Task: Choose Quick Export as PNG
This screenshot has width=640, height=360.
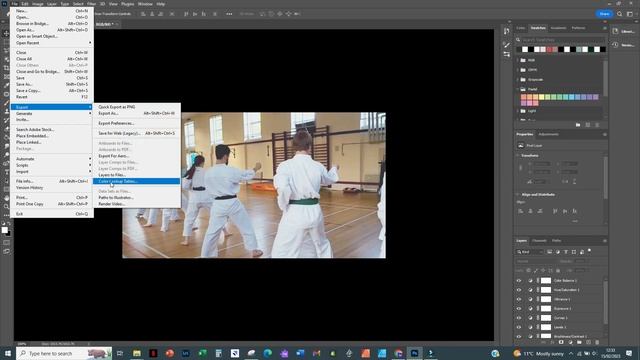Action: 136,107
